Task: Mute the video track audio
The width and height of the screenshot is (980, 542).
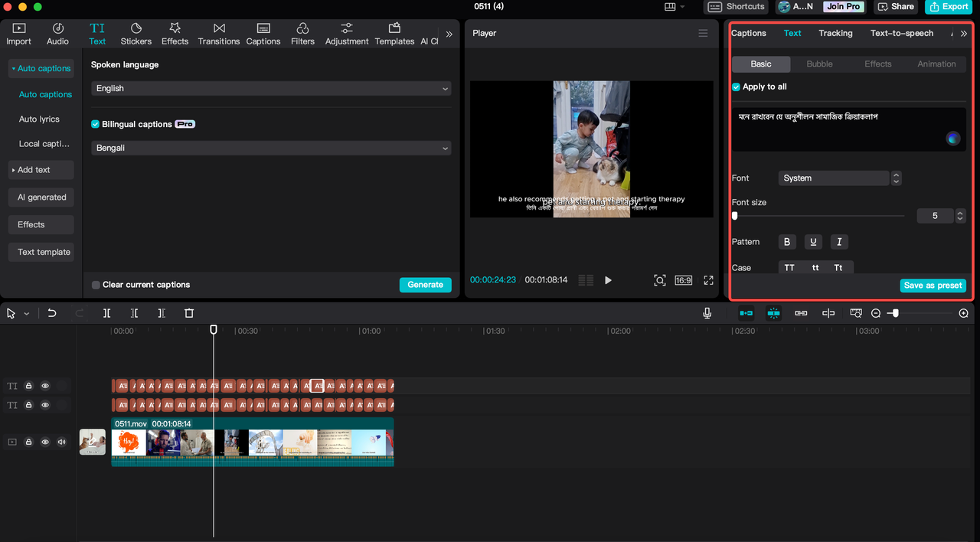Action: coord(61,442)
